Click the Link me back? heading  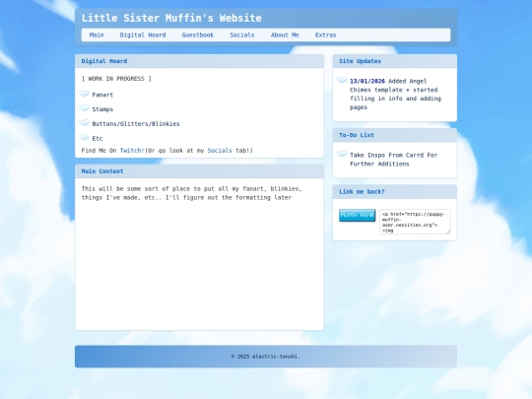[362, 192]
